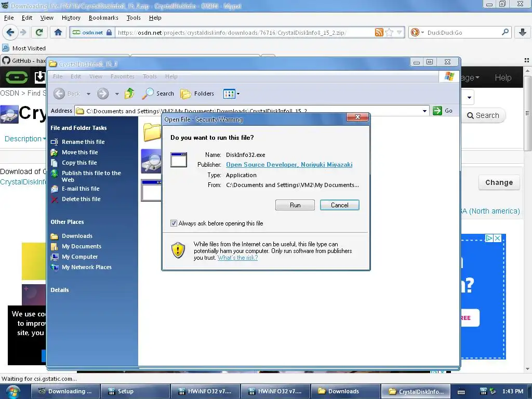Click the Search button on OSDN page

[483, 115]
